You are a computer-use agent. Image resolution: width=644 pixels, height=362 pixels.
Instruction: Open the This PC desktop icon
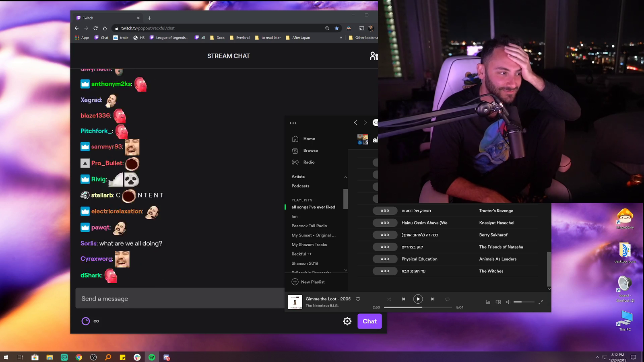(625, 321)
